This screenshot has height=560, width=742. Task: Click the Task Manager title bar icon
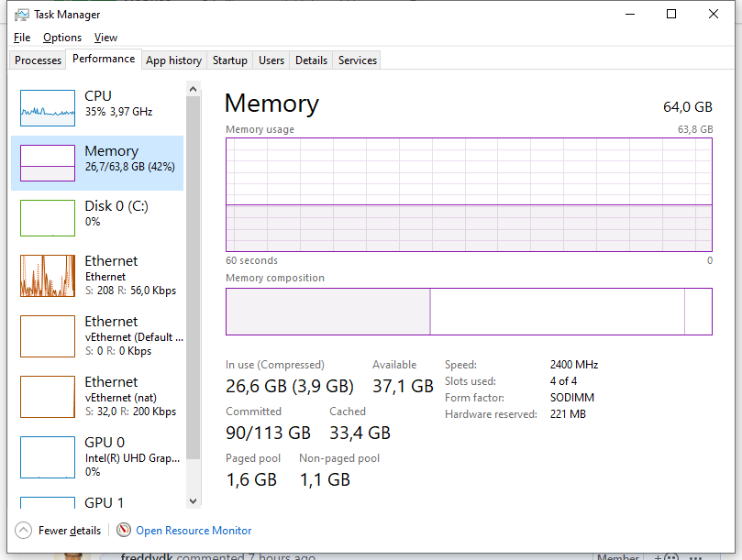(x=21, y=15)
